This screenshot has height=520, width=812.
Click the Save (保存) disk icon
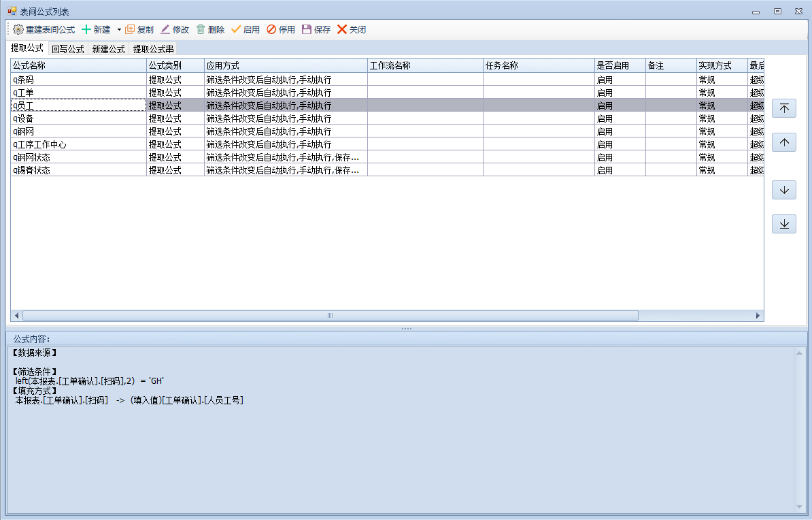307,30
